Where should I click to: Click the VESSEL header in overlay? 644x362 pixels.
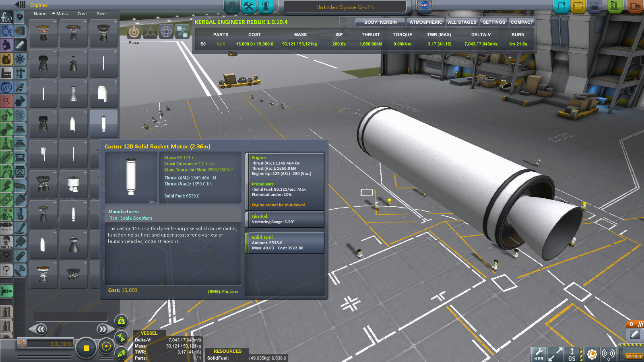pos(149,333)
